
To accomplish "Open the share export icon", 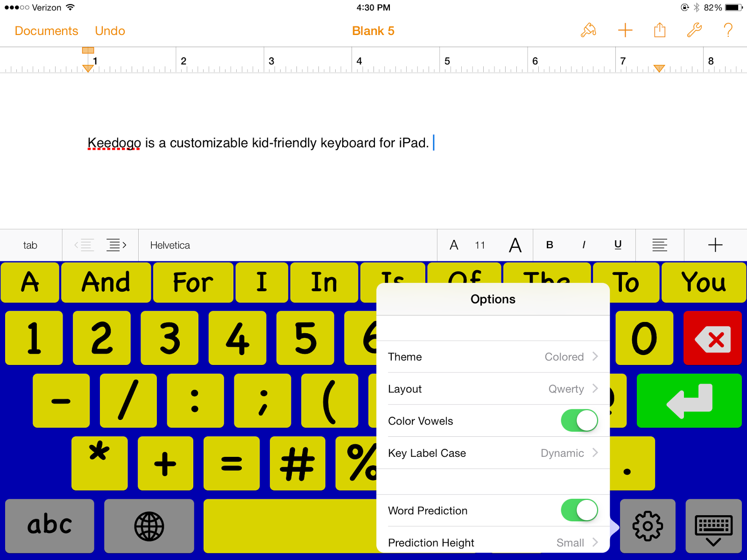I will click(x=659, y=30).
